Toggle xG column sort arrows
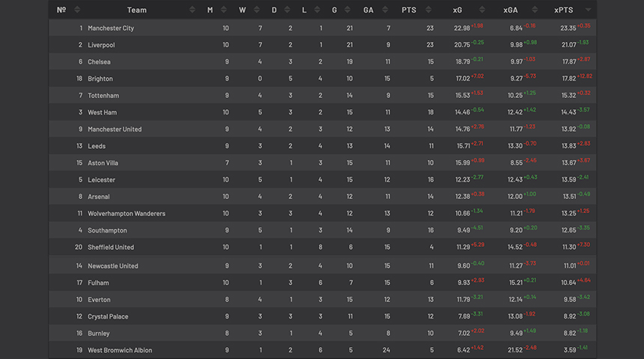644x359 pixels. tap(482, 10)
